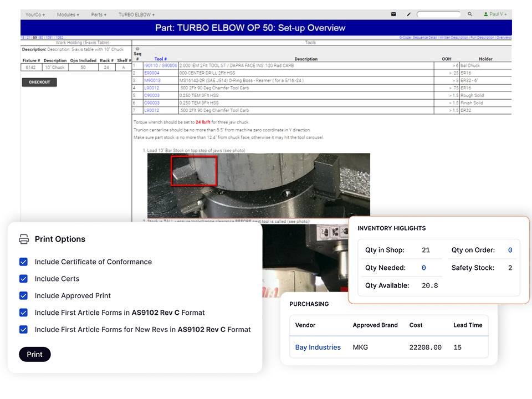The image size is (532, 399).
Task: Toggle Include Approved Print checkbox
Action: [x=23, y=296]
